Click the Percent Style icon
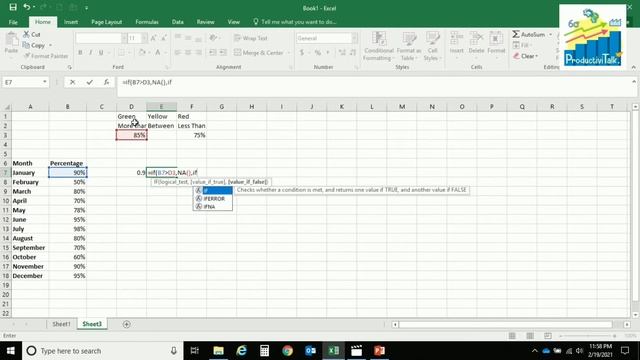The height and width of the screenshot is (360, 640). [317, 53]
